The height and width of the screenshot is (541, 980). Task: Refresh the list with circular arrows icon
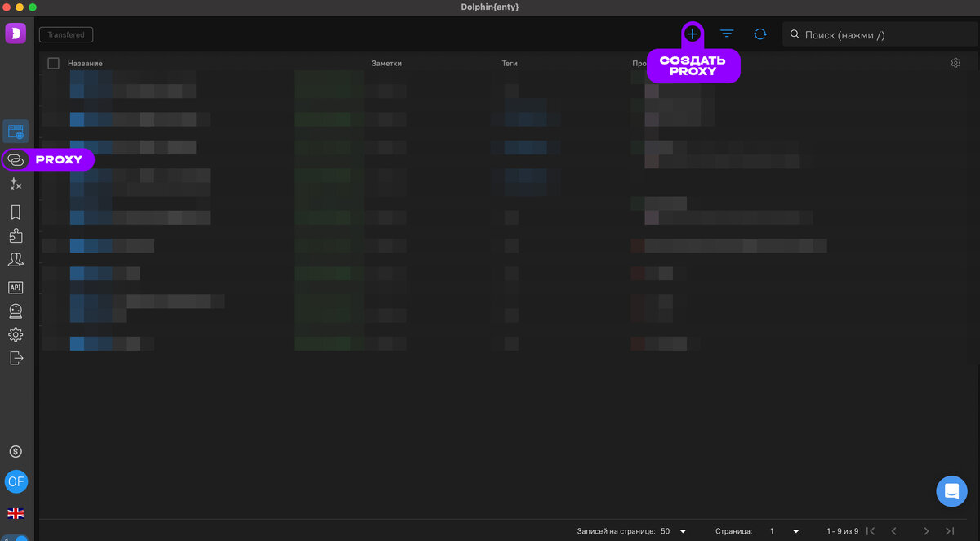tap(760, 34)
